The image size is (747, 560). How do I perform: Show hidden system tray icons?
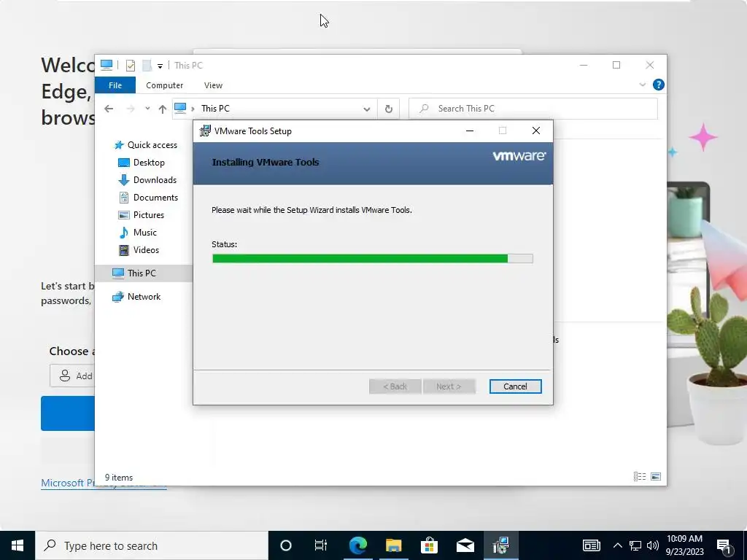click(x=617, y=545)
